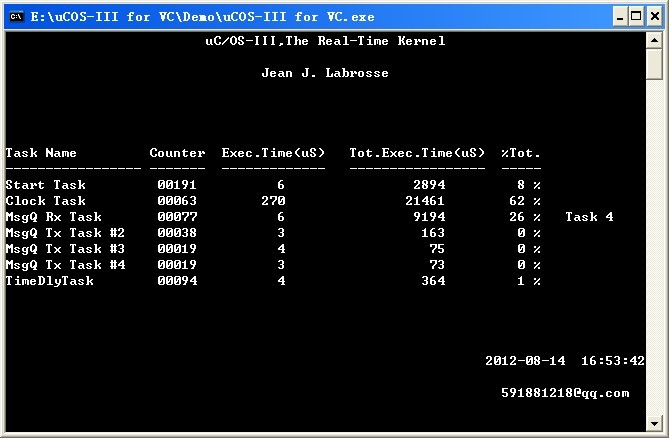
Task: Click counter value 00191
Action: [x=177, y=185]
